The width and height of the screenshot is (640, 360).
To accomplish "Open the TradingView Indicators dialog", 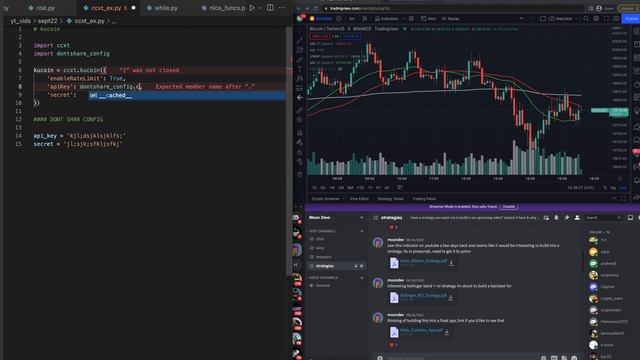I will [387, 19].
